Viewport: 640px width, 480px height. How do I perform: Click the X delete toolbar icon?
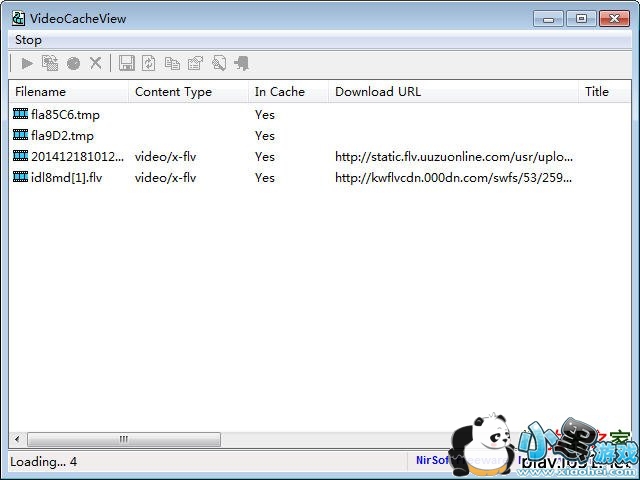[x=96, y=63]
